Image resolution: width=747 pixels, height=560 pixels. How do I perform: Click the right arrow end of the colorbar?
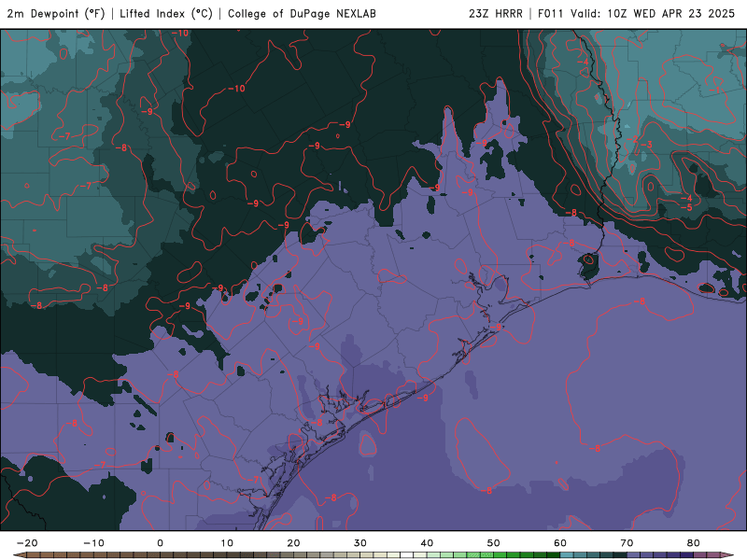pyautogui.click(x=726, y=555)
